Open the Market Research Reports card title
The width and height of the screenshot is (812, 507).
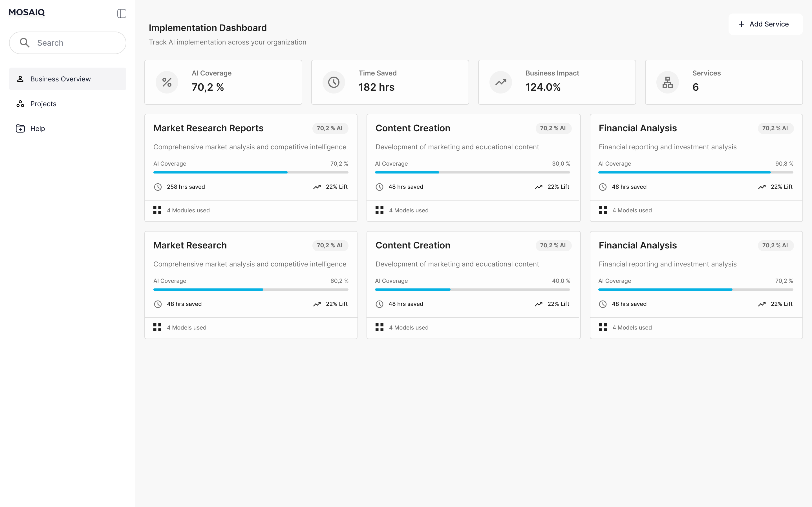208,128
